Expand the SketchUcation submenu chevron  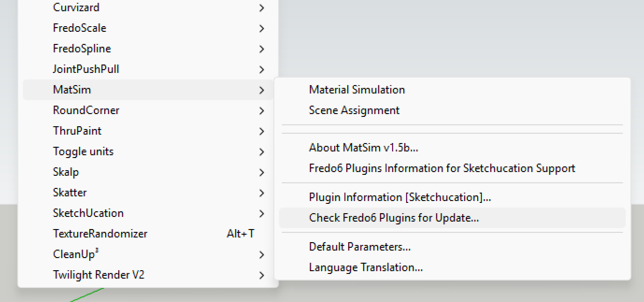pos(261,214)
